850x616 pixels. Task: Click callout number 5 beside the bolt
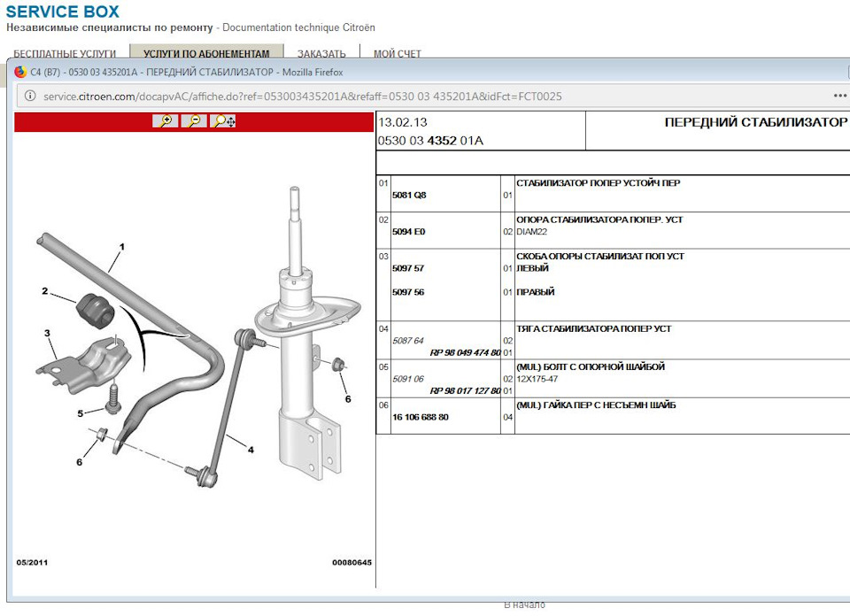(x=81, y=413)
